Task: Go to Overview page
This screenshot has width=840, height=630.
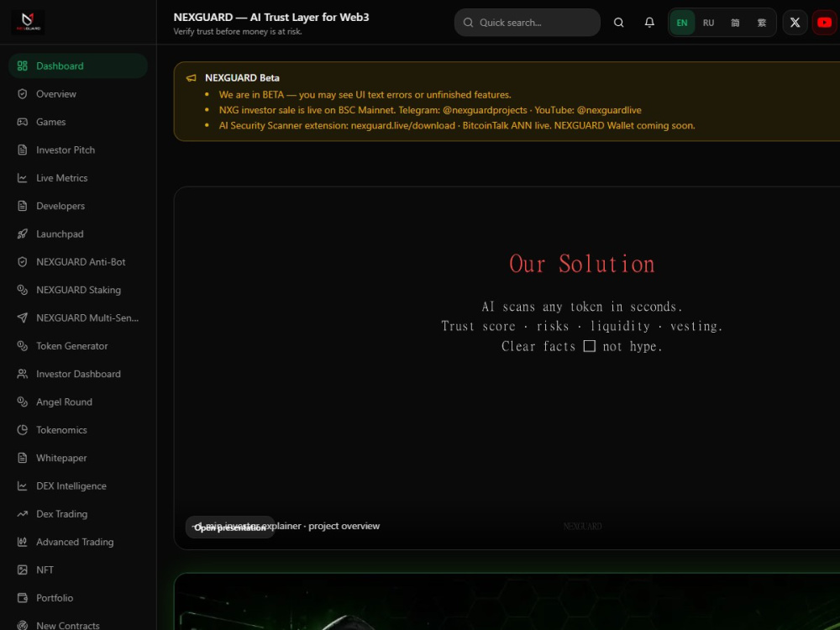Action: [78, 94]
